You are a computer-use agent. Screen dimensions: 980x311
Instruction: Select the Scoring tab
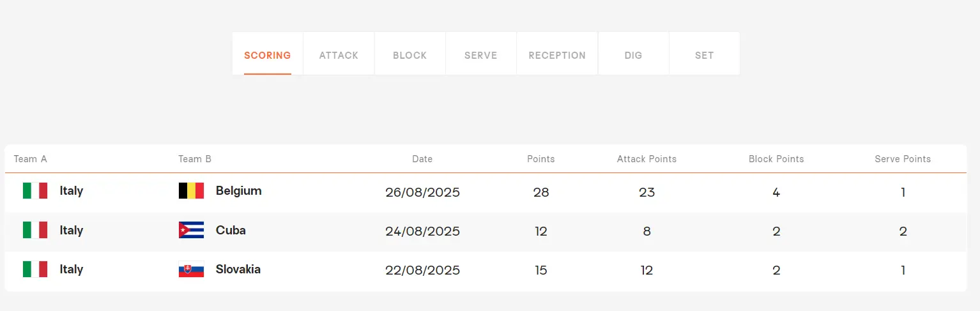point(267,56)
